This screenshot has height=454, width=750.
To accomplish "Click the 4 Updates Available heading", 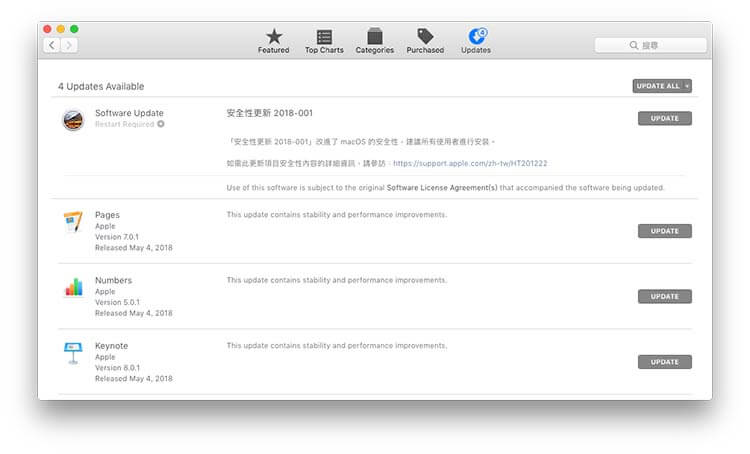I will (101, 87).
